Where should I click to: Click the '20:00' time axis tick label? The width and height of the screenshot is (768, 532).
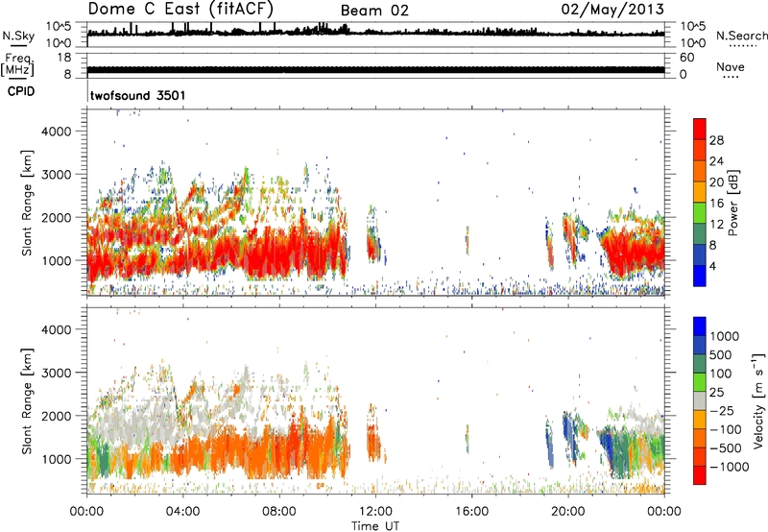pyautogui.click(x=567, y=512)
